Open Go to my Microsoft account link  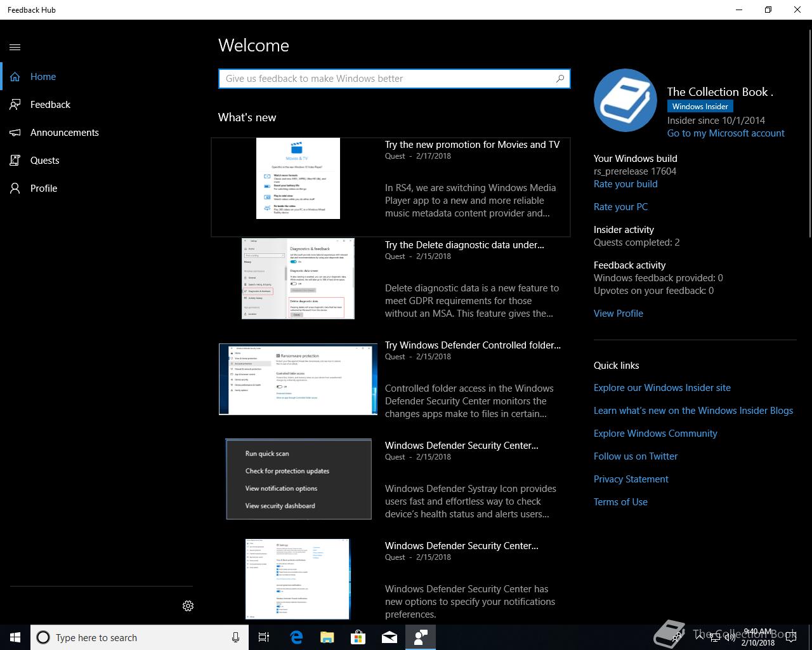pyautogui.click(x=726, y=133)
